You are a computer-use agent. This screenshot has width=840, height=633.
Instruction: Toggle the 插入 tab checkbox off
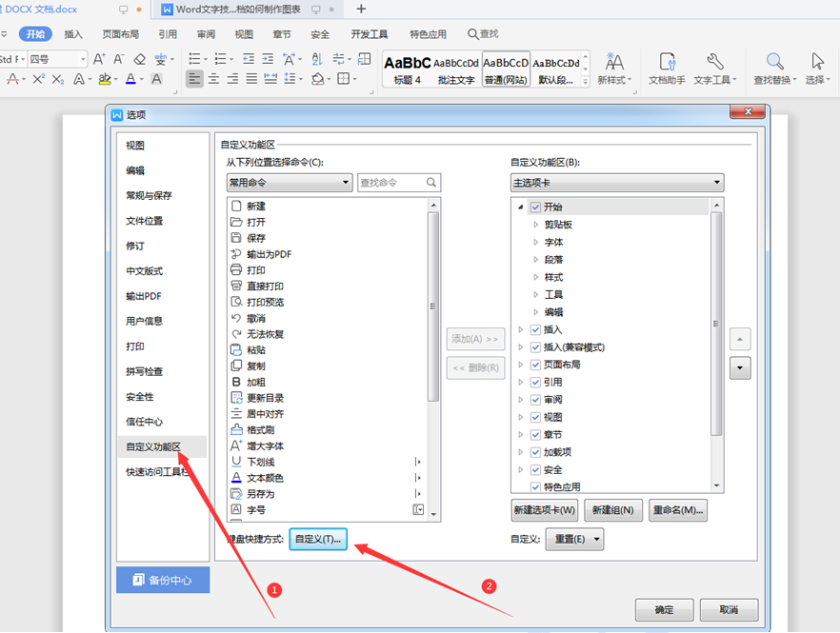[x=535, y=328]
